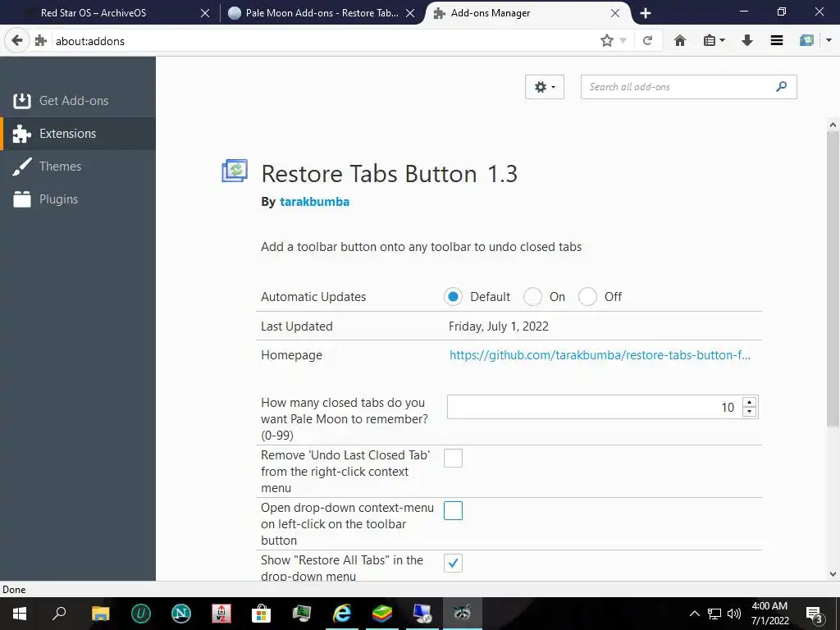Check Remove 'Undo Last Closed Tab' option
Viewport: 840px width, 630px height.
(x=453, y=458)
